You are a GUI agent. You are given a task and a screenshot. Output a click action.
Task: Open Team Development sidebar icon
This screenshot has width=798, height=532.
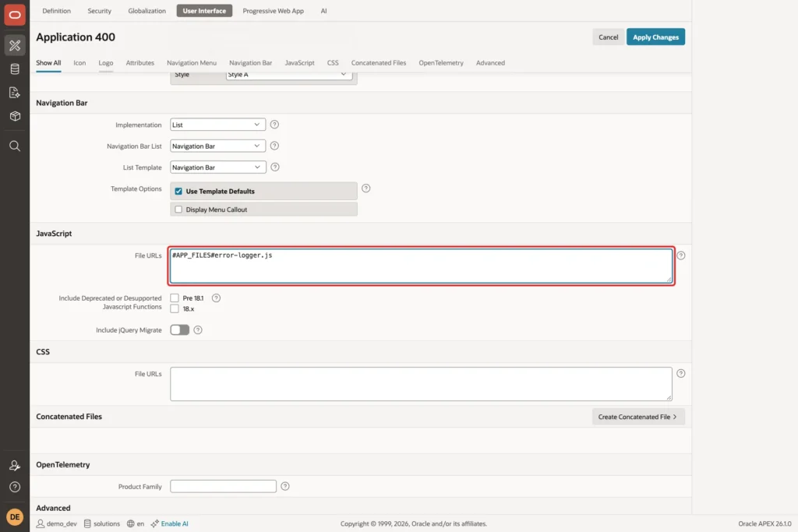15,93
